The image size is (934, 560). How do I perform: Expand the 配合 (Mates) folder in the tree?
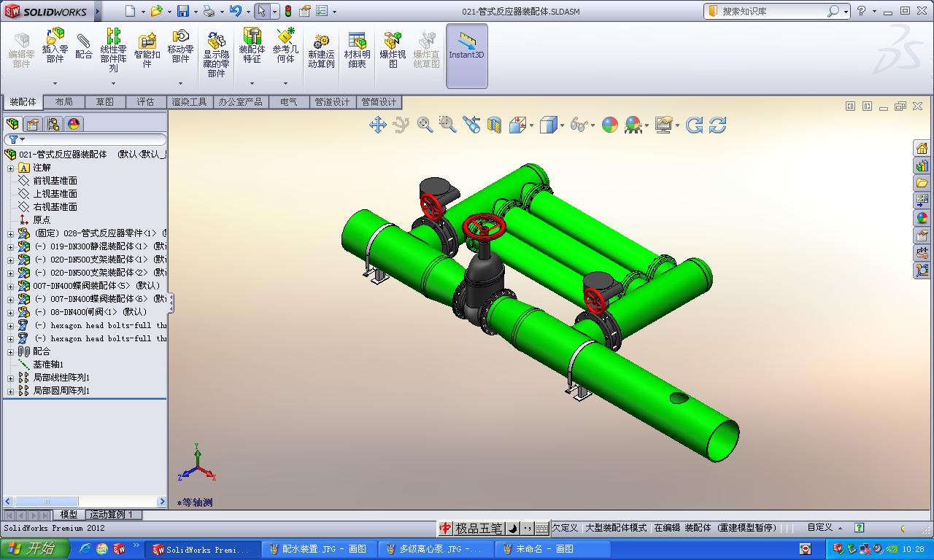(11, 351)
